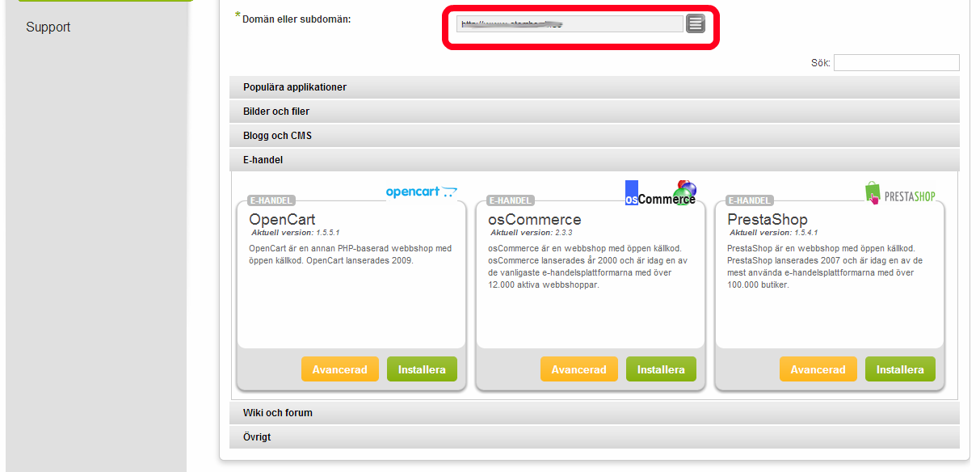Click the osCommerce logo icon

pyautogui.click(x=660, y=193)
